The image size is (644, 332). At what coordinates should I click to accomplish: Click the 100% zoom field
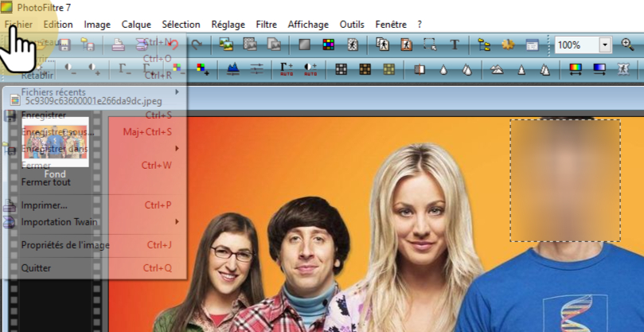(x=577, y=45)
